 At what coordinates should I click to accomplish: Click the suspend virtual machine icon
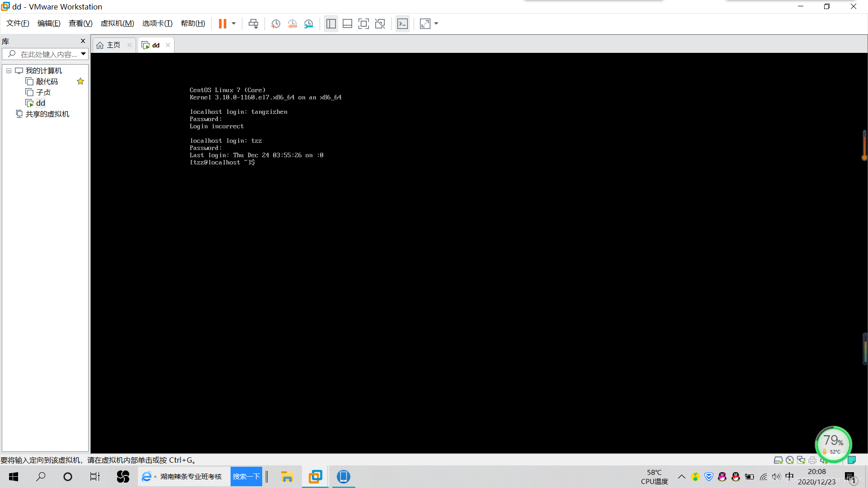222,24
